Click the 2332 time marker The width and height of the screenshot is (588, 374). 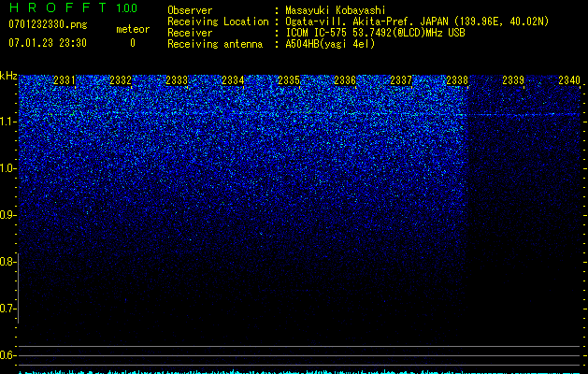coord(121,79)
